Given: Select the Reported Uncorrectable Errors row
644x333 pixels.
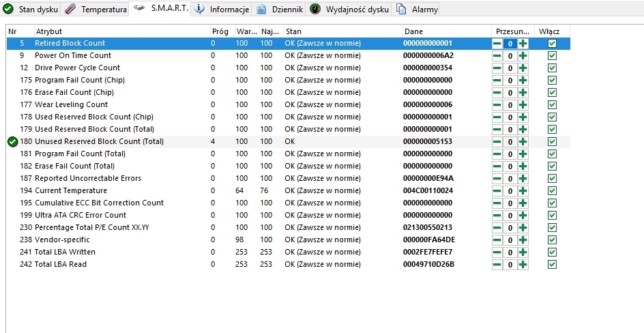Looking at the screenshot, I should coord(289,178).
